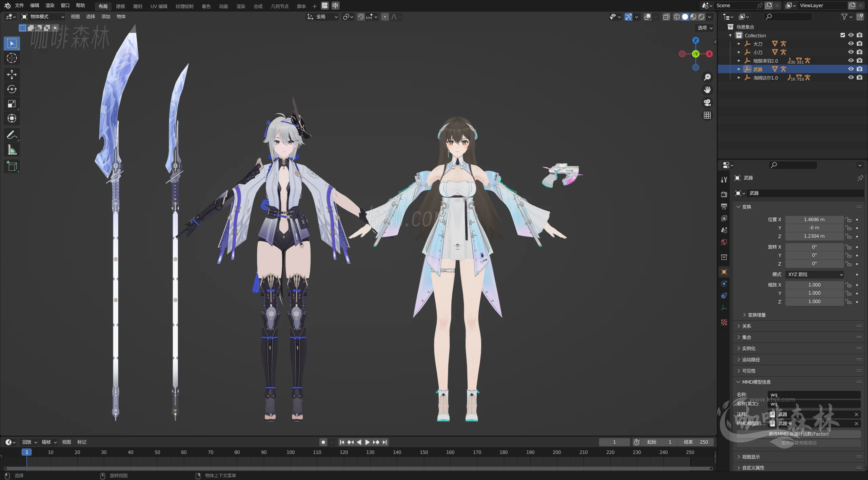Click the viewport zoom magnifier icon

(707, 77)
